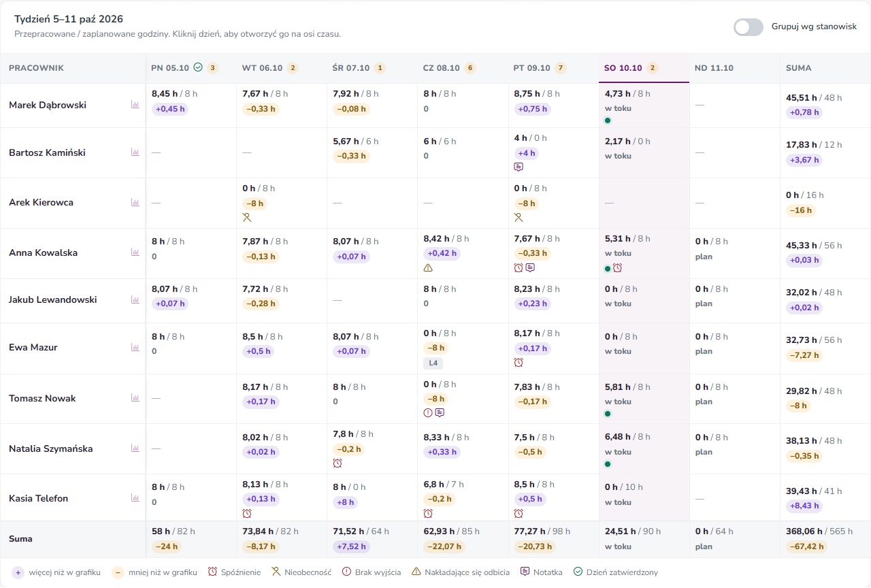Open the PT 09.10 day column
The width and height of the screenshot is (871, 588).
point(553,68)
